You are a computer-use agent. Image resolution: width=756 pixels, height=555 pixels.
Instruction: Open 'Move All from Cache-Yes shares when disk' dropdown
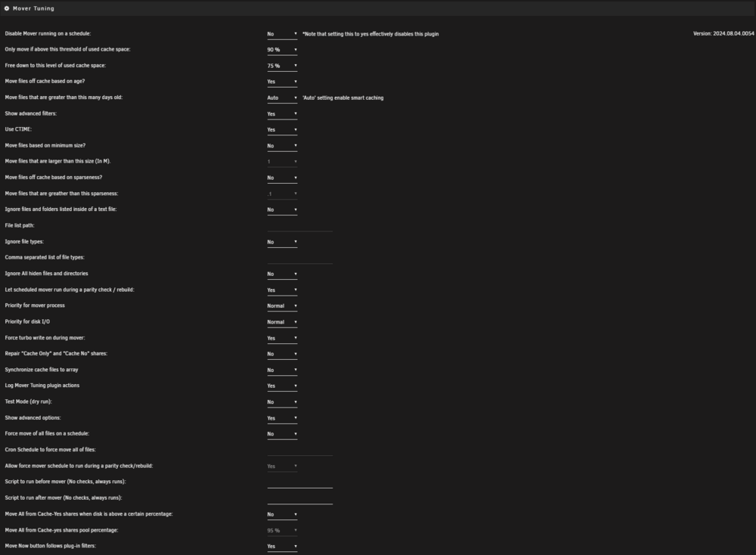click(x=282, y=514)
